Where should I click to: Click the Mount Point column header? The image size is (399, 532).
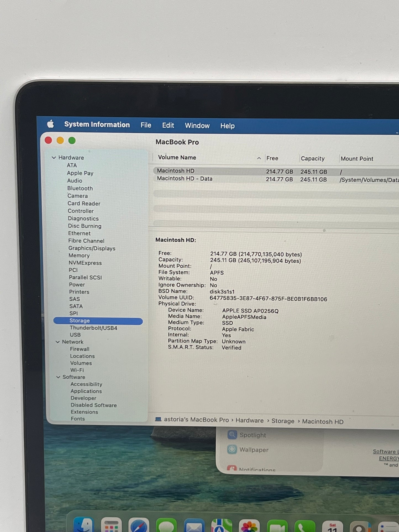[x=357, y=159]
